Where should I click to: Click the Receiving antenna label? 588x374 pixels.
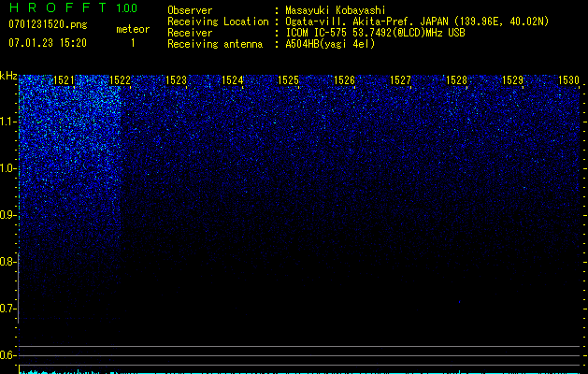[x=215, y=44]
